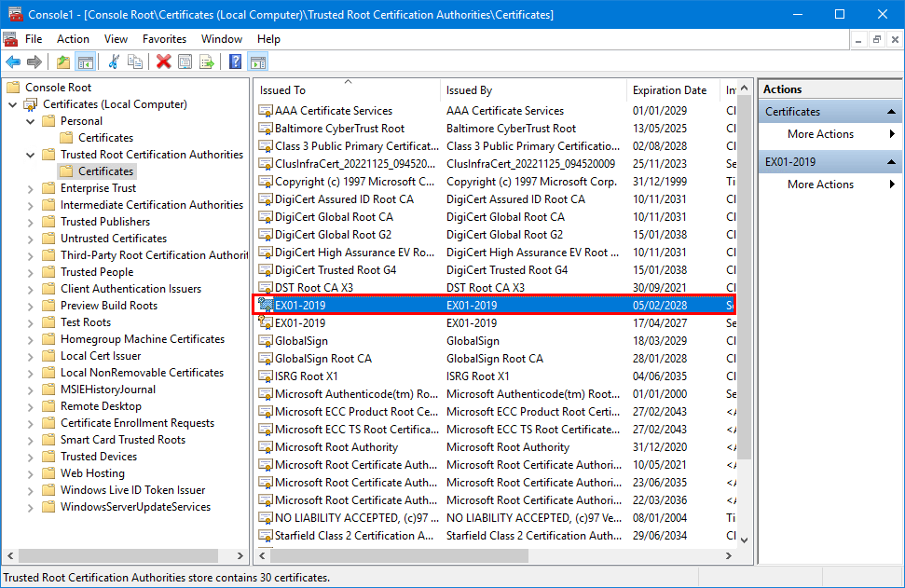
Task: Collapse Trusted Root Certification Authorities node
Action: tap(31, 155)
